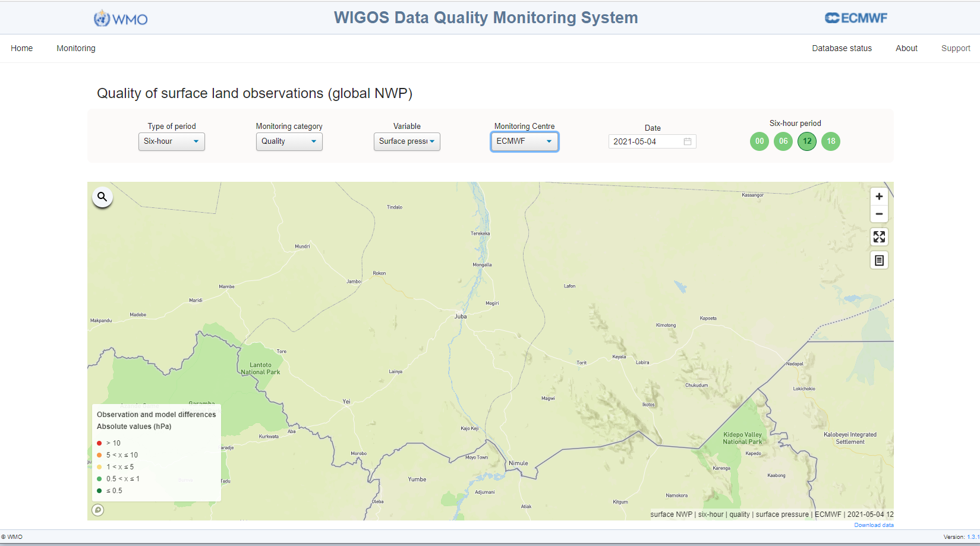The width and height of the screenshot is (980, 546).
Task: Click the version 1.3.1 link
Action: click(x=973, y=537)
